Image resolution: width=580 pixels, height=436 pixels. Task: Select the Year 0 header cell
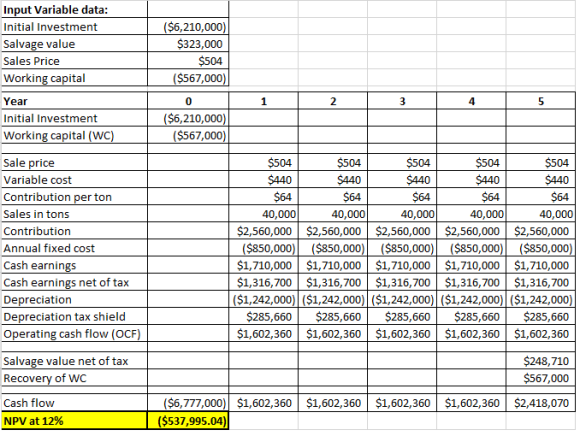pyautogui.click(x=188, y=101)
